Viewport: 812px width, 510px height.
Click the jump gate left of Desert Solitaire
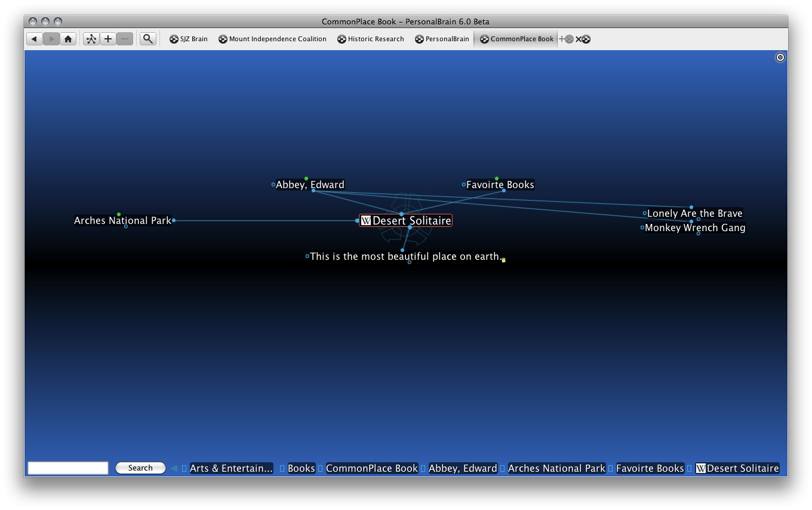point(357,220)
